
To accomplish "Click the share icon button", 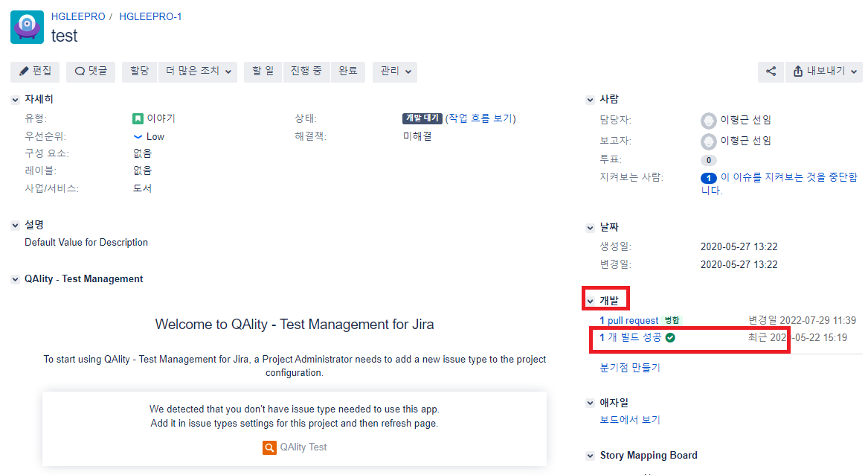I will click(771, 71).
